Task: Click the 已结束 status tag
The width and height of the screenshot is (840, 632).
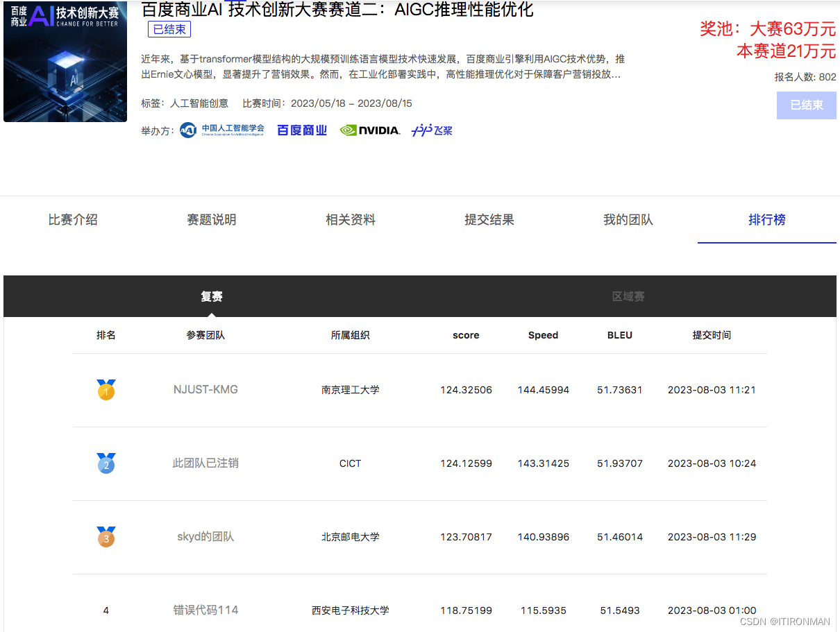Action: pyautogui.click(x=169, y=29)
